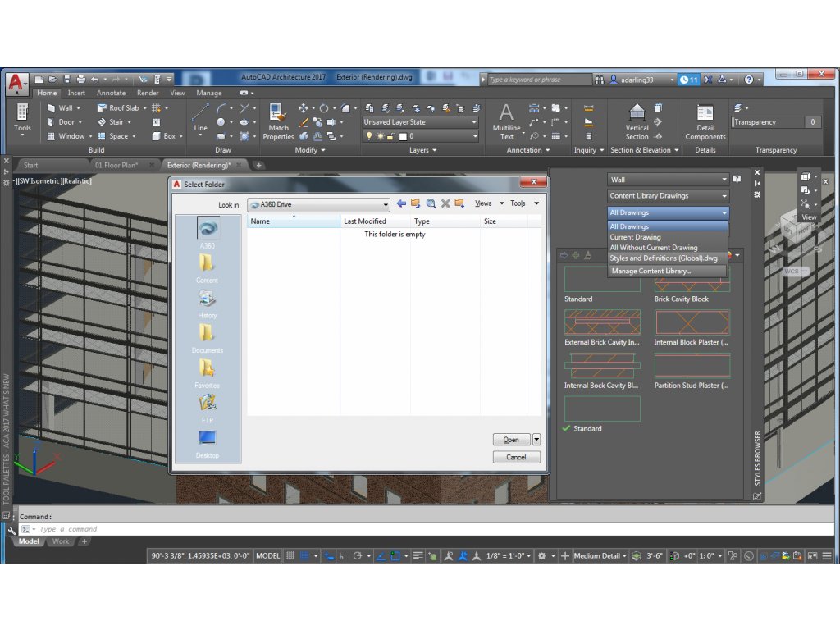
Task: Click the Distance measure icon in the Inquiry panel
Action: [x=589, y=108]
